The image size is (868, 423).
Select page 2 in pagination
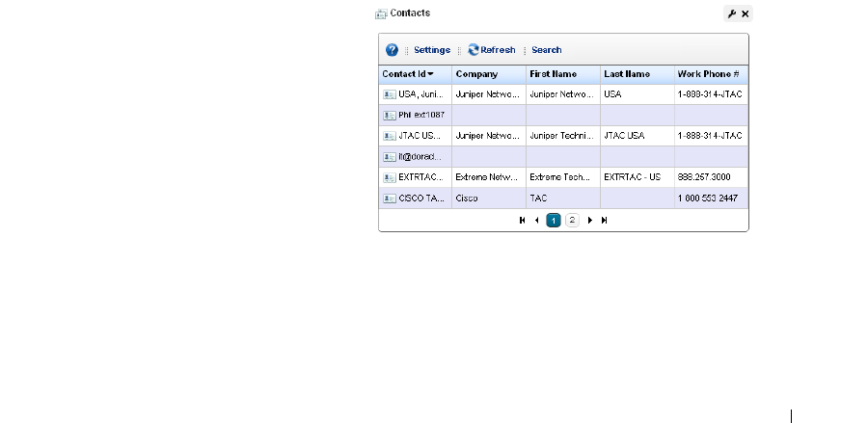pos(572,220)
